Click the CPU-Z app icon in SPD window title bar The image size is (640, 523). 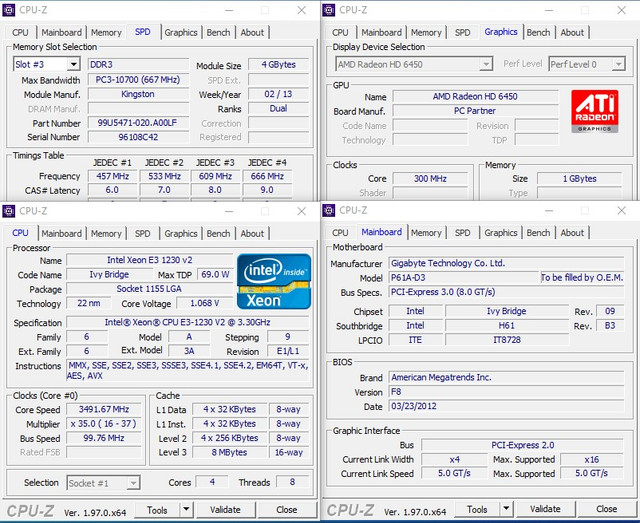(9, 10)
